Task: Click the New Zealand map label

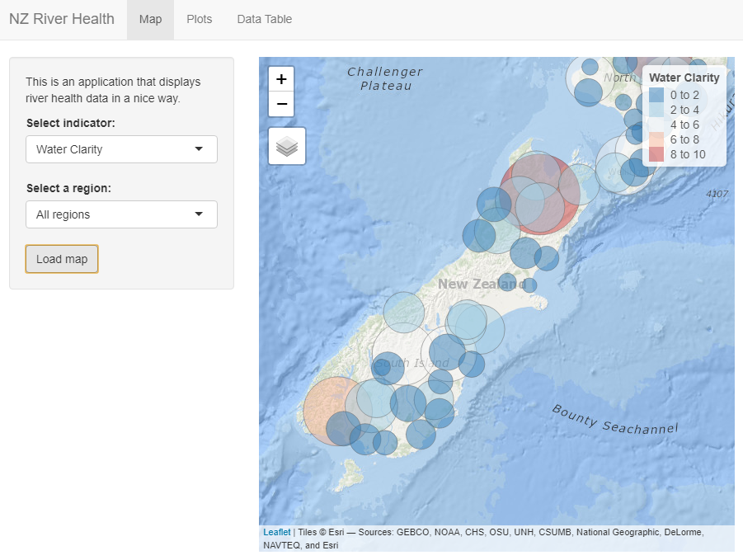Action: point(482,285)
